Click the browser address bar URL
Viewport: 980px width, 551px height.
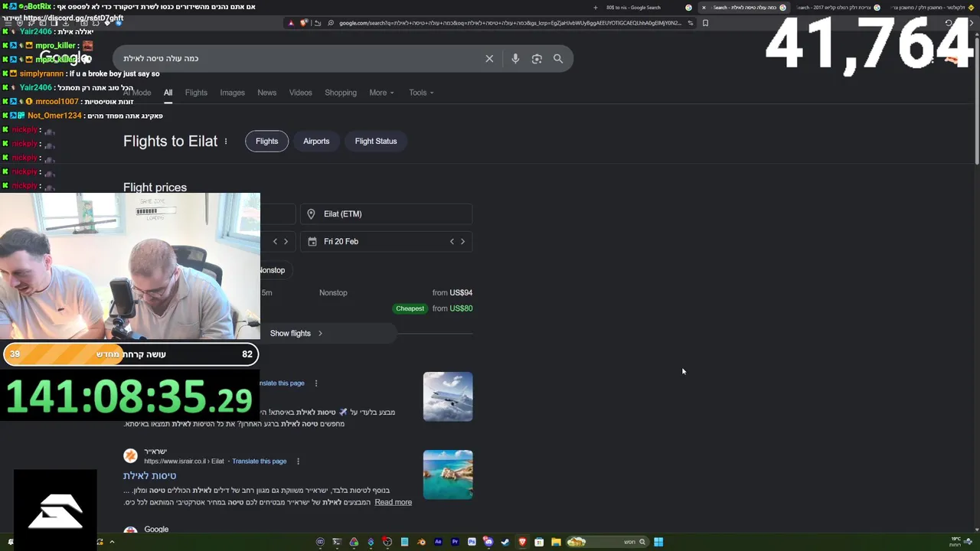[x=509, y=23]
